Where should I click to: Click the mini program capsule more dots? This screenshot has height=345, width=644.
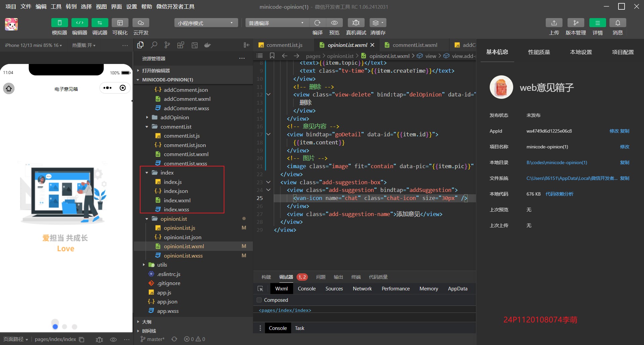click(x=107, y=88)
